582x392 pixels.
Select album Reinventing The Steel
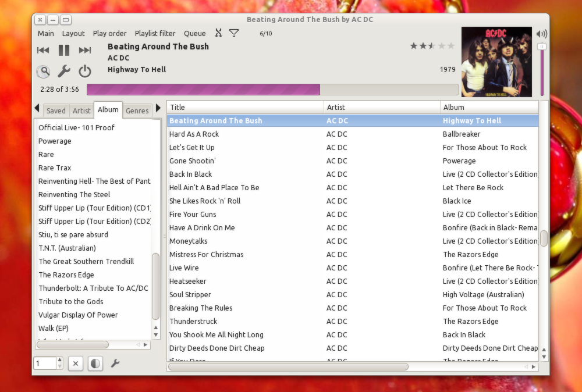tap(74, 194)
